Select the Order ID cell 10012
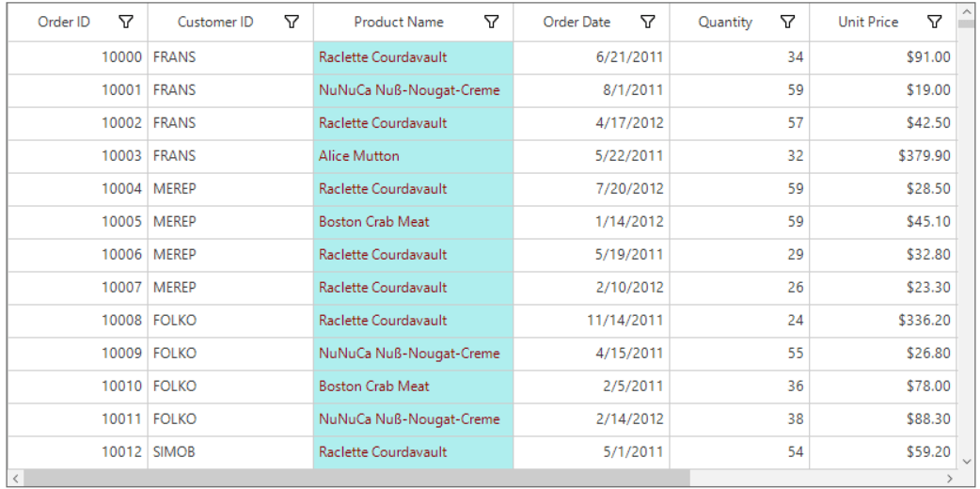Image resolution: width=980 pixels, height=489 pixels. point(77,451)
